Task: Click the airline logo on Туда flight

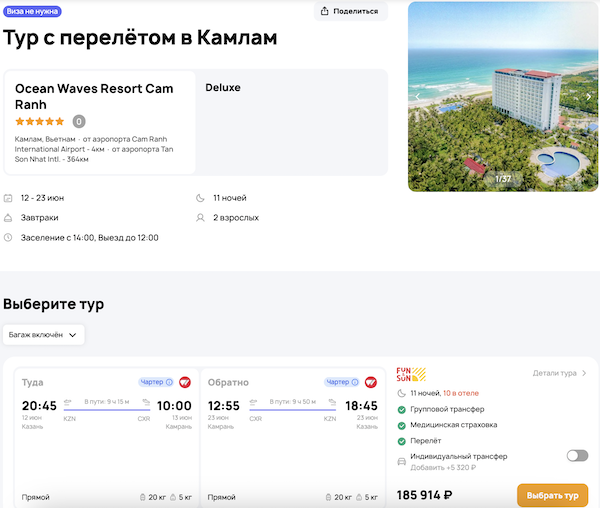Action: point(185,382)
